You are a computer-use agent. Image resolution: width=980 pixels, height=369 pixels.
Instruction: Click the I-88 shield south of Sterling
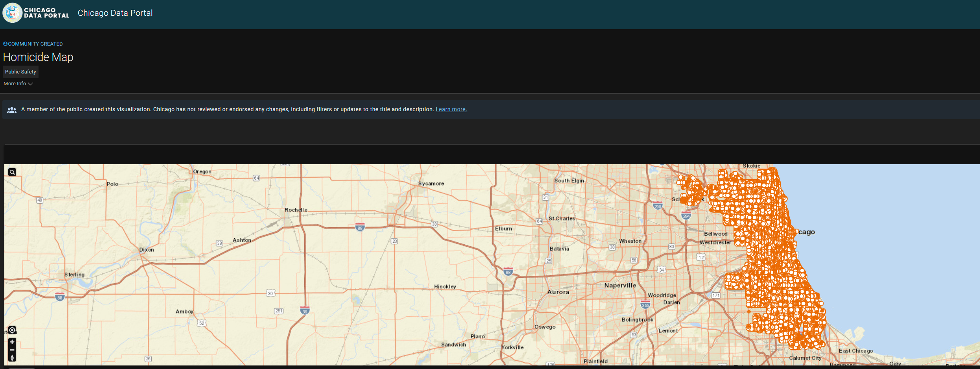pyautogui.click(x=60, y=297)
